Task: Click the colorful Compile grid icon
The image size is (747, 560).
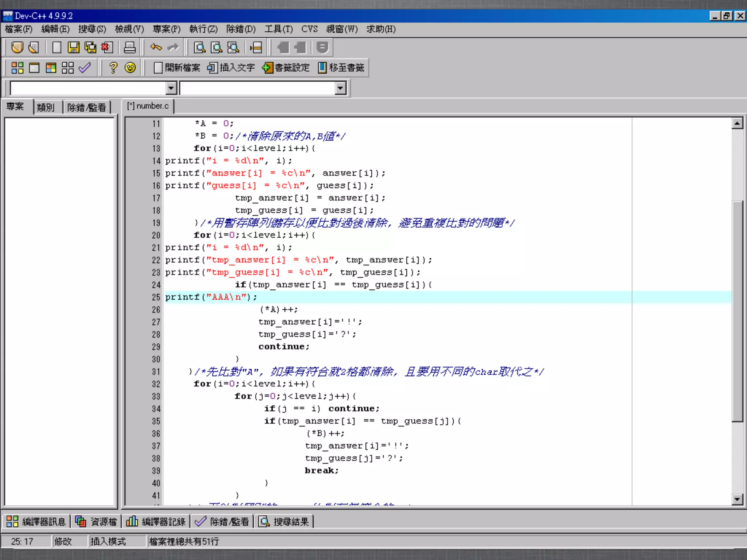Action: pos(17,68)
